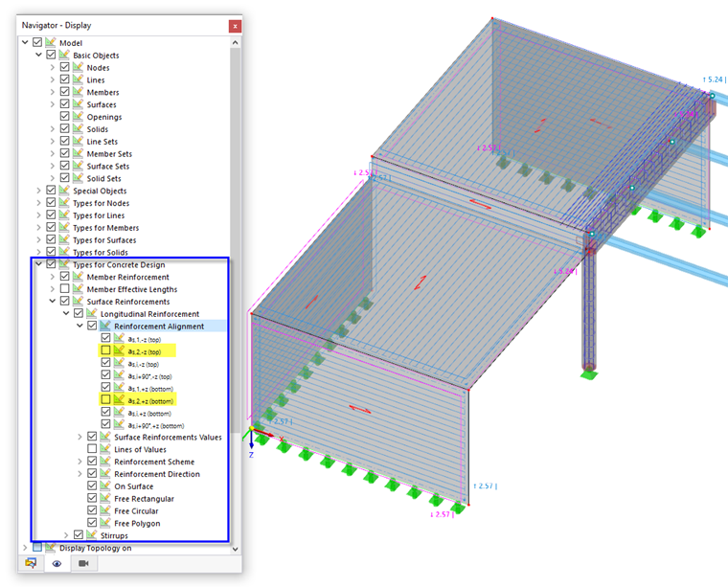728x587 pixels.
Task: Select the Types for Solids label
Action: coord(101,253)
